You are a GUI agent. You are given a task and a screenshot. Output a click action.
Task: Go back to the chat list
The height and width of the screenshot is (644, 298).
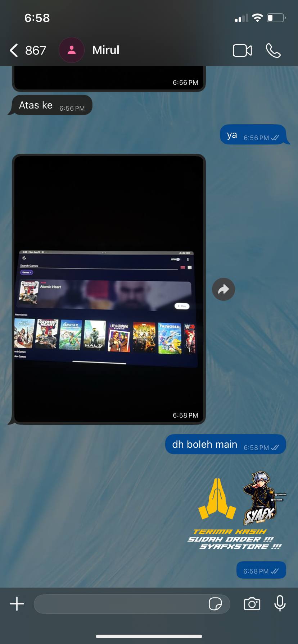click(x=14, y=50)
